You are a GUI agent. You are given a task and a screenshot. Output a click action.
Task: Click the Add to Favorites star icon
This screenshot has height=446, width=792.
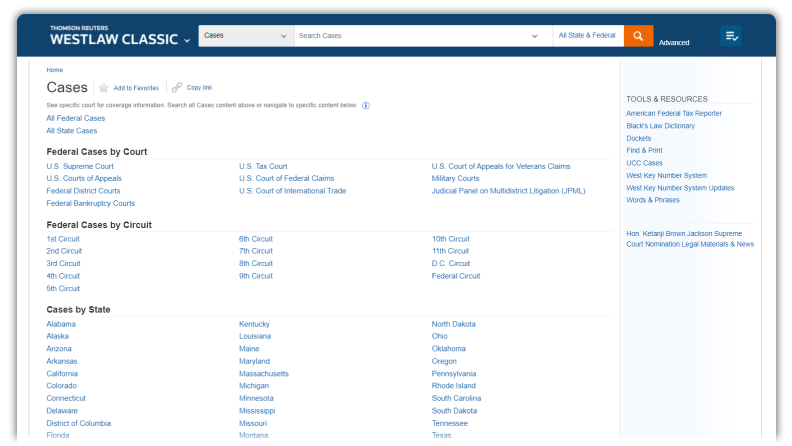point(104,88)
